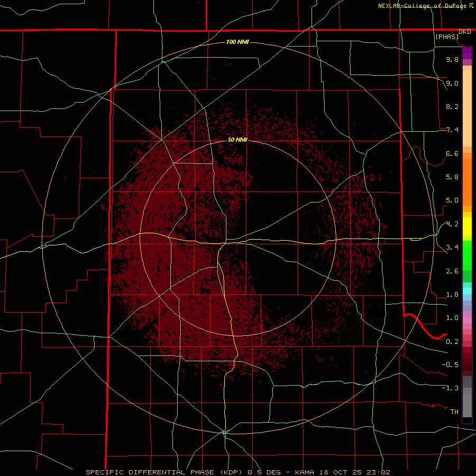Click the 3.4 value on the color scale
476x476 pixels.
point(452,248)
